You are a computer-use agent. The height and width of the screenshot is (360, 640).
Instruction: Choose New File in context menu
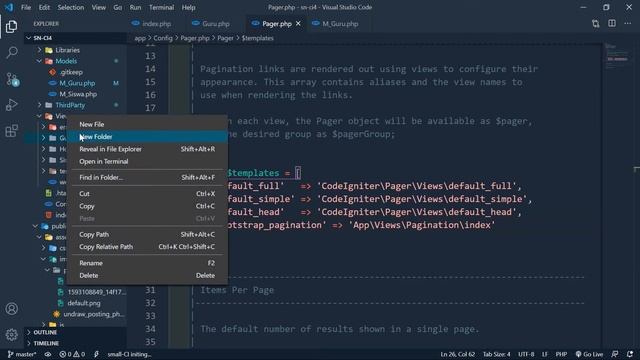tap(147, 124)
